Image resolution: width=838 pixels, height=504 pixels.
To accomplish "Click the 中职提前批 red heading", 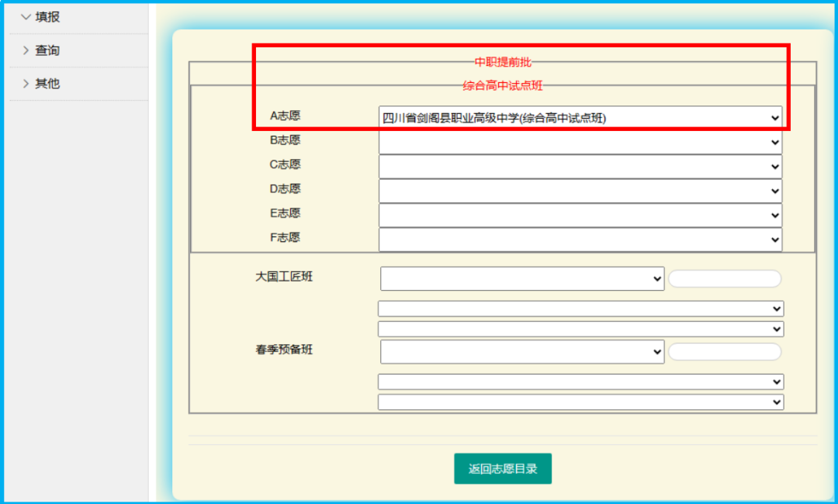I will click(503, 62).
